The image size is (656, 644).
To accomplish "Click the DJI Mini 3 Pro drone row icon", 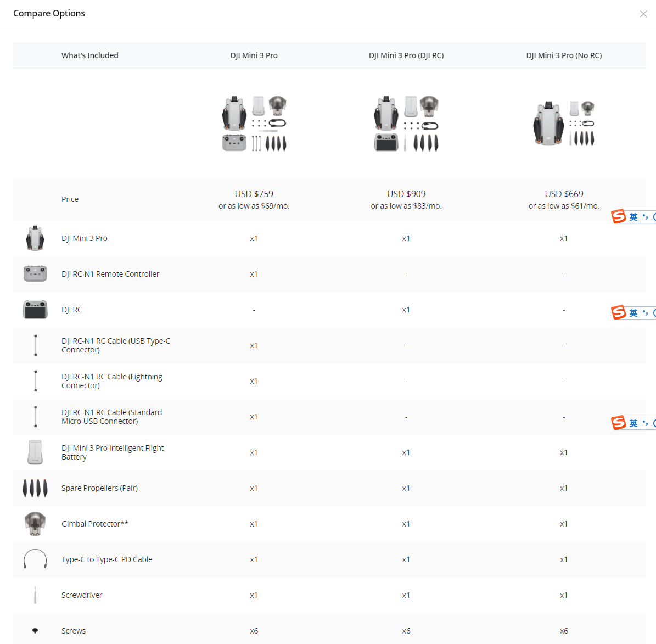I will (x=35, y=238).
